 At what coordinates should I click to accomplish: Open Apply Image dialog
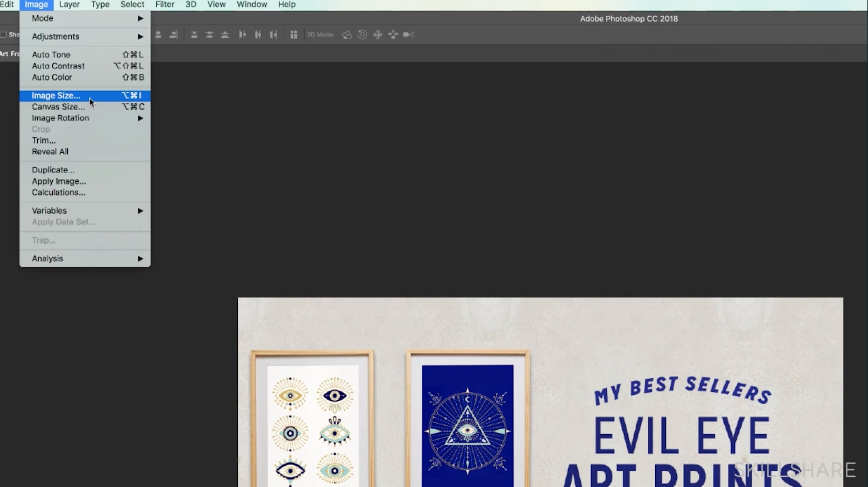point(84,181)
